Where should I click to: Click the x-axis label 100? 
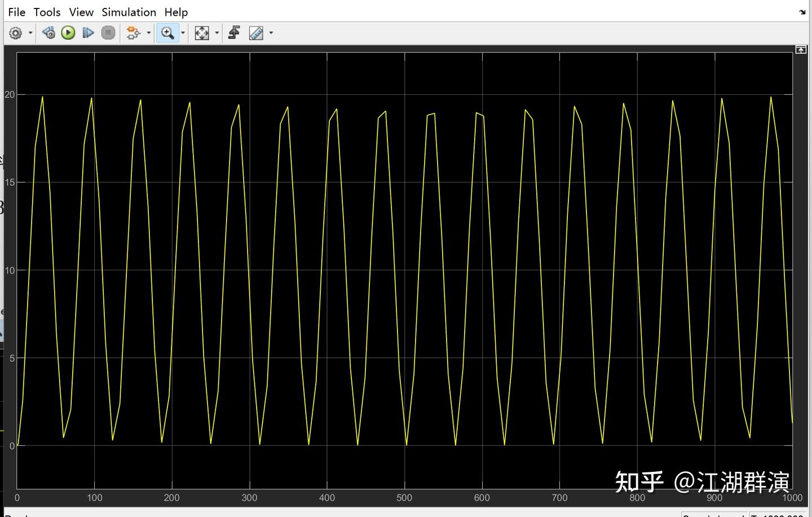(x=95, y=498)
